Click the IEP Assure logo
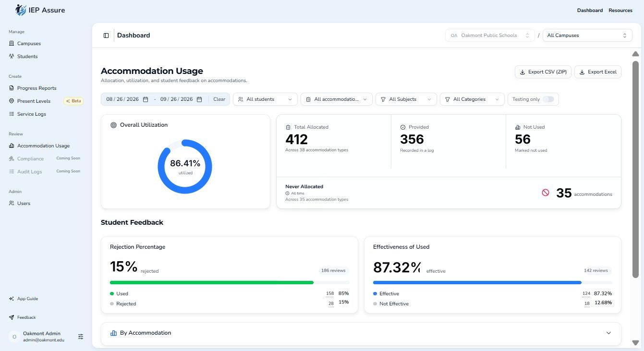This screenshot has width=644, height=351. (40, 10)
